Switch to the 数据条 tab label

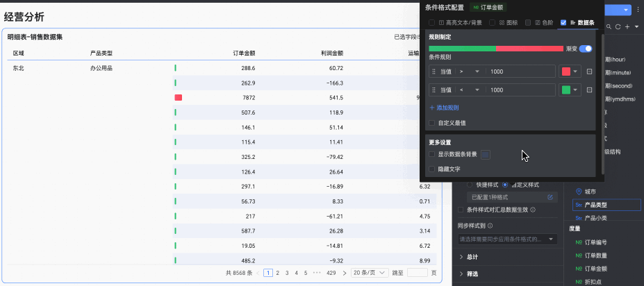(586, 23)
